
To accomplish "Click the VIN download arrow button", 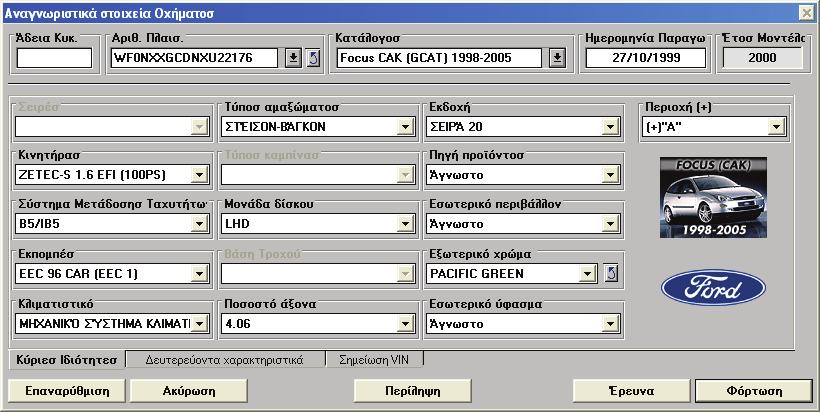I will point(293,58).
